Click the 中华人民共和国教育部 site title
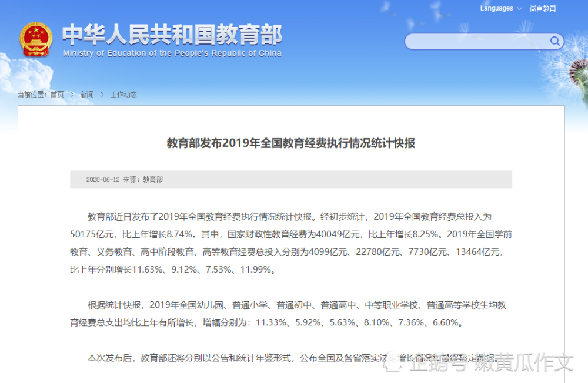 pyautogui.click(x=172, y=34)
